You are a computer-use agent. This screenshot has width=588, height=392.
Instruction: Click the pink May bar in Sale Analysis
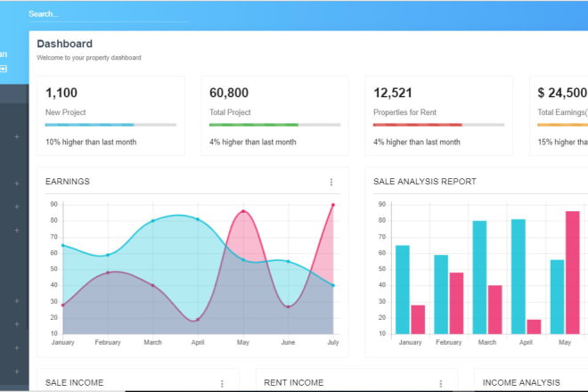pyautogui.click(x=573, y=273)
